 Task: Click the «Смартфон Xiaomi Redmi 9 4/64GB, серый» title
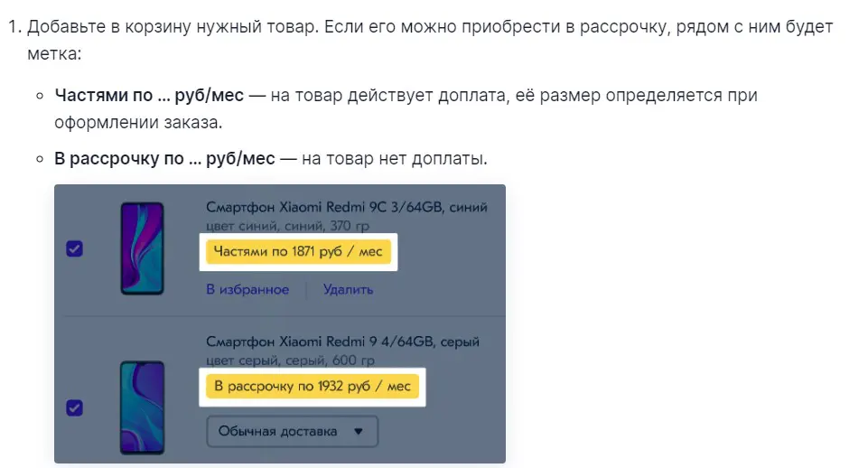tap(342, 342)
